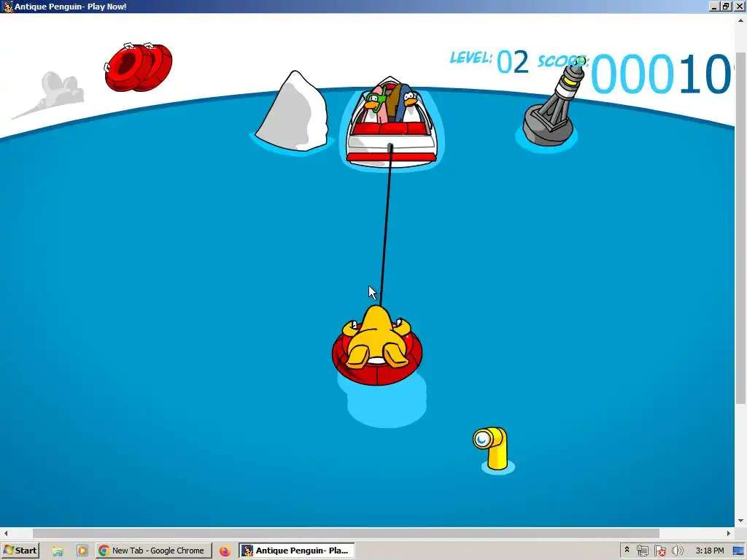
Task: Open Firefox from the taskbar
Action: (225, 551)
